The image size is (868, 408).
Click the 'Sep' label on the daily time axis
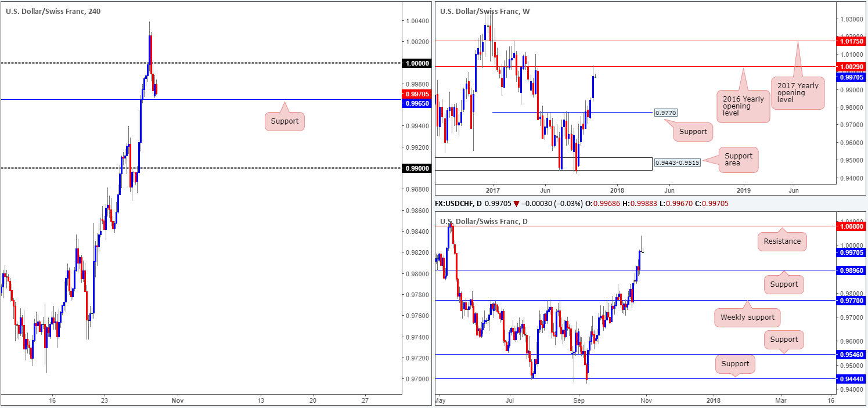[579, 400]
